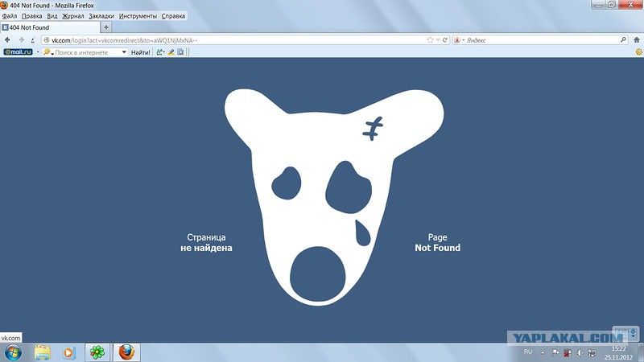The width and height of the screenshot is (644, 362).
Task: Open the Справка menu
Action: point(173,16)
